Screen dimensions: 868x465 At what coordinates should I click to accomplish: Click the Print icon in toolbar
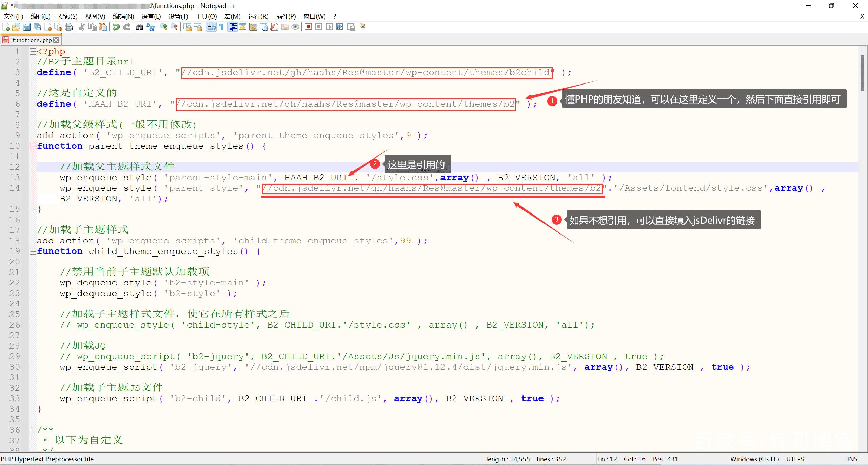coord(69,27)
